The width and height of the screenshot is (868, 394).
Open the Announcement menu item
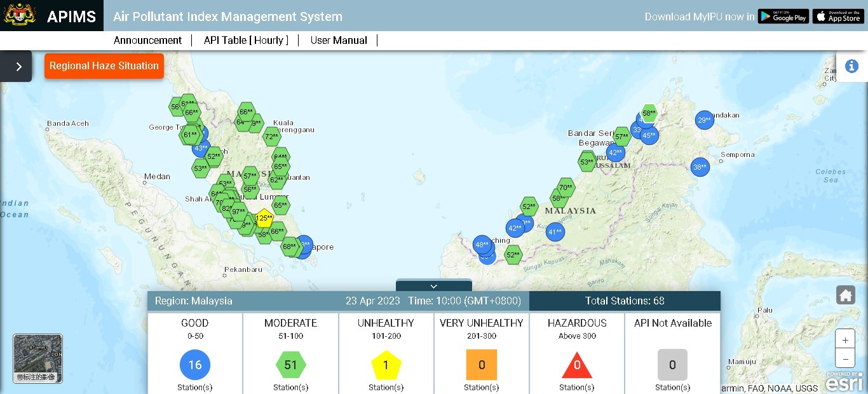pos(147,40)
